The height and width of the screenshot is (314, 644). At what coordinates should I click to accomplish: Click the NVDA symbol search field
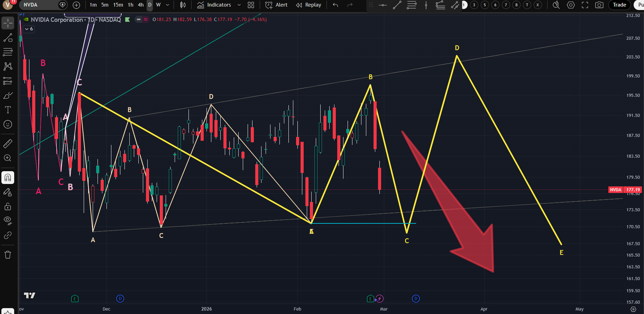pos(38,5)
